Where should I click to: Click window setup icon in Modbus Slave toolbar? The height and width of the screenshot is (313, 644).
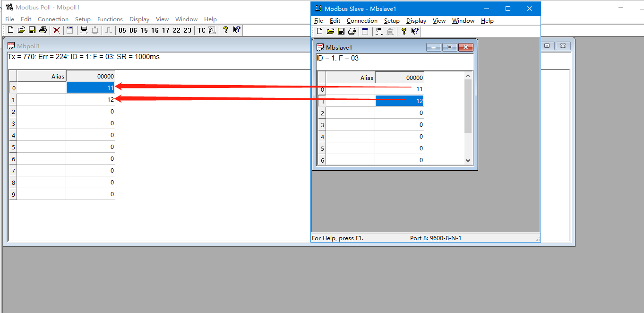tap(365, 32)
